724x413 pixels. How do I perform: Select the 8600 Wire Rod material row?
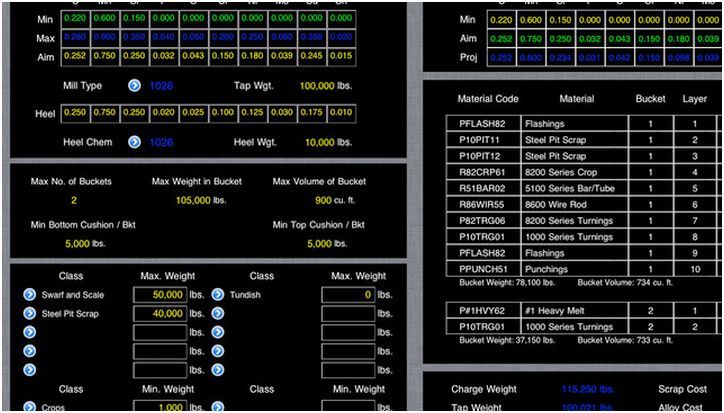pos(562,204)
